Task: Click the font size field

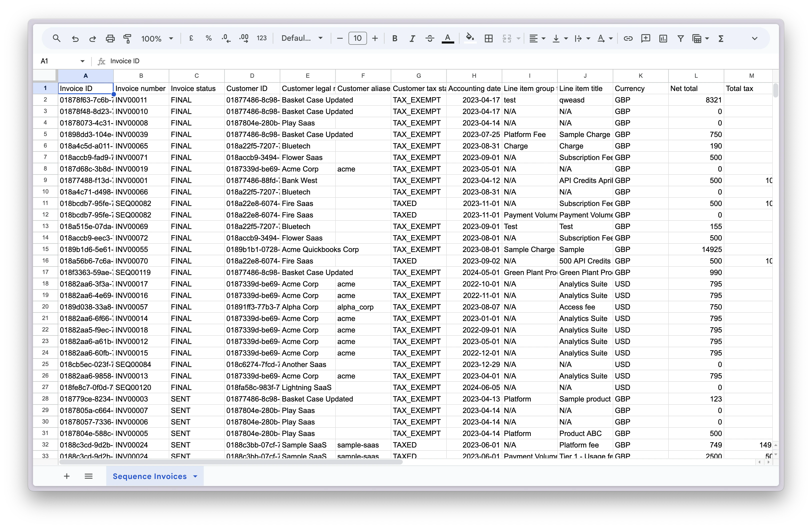Action: (x=357, y=38)
